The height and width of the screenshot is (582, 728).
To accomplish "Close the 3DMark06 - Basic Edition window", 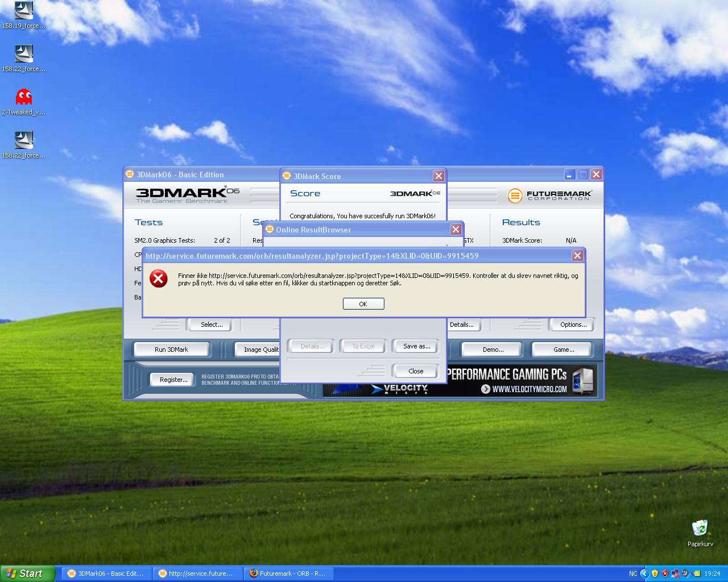I will [x=596, y=174].
